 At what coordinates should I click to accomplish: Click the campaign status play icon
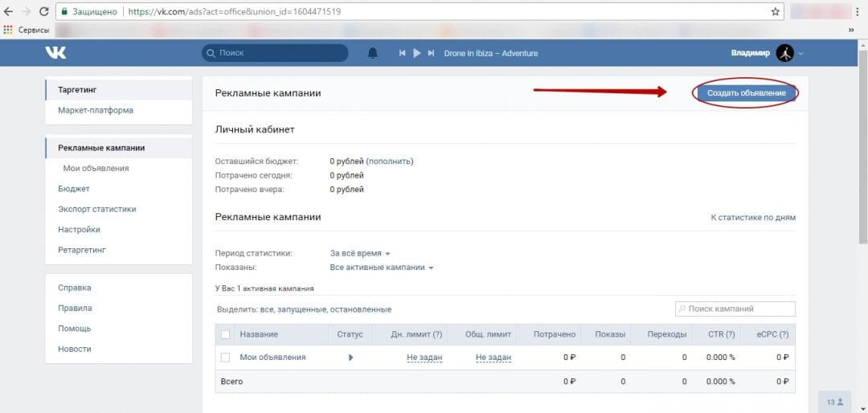(x=350, y=358)
